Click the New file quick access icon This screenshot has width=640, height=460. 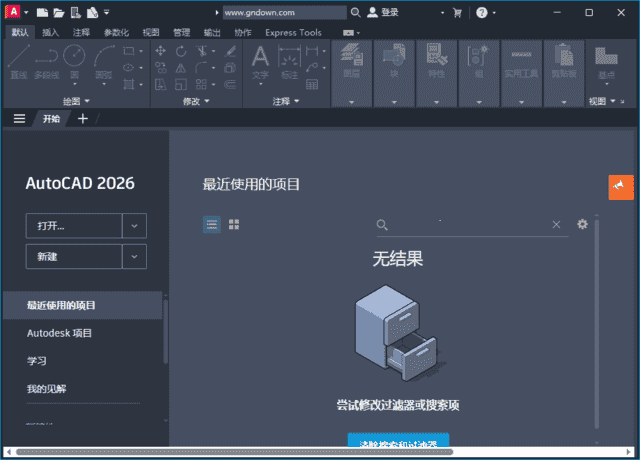tap(42, 13)
